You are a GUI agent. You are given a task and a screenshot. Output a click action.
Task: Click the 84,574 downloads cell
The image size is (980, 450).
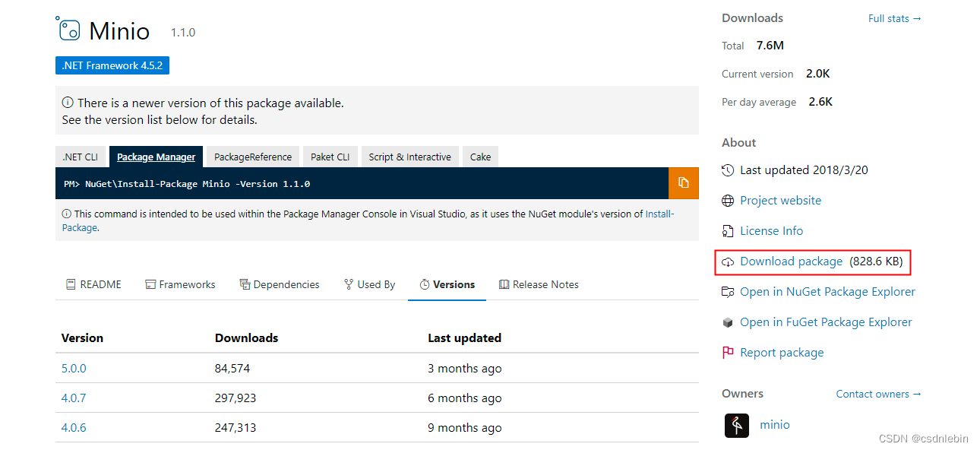(x=232, y=368)
